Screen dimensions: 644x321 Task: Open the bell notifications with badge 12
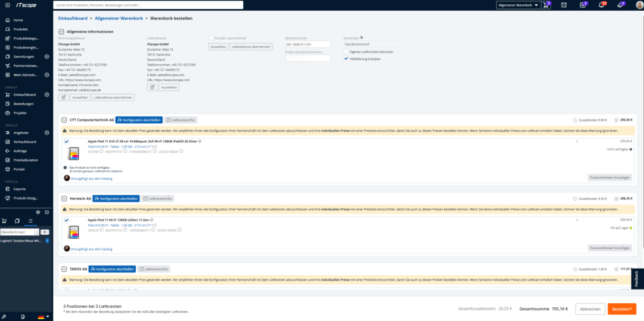(x=602, y=5)
